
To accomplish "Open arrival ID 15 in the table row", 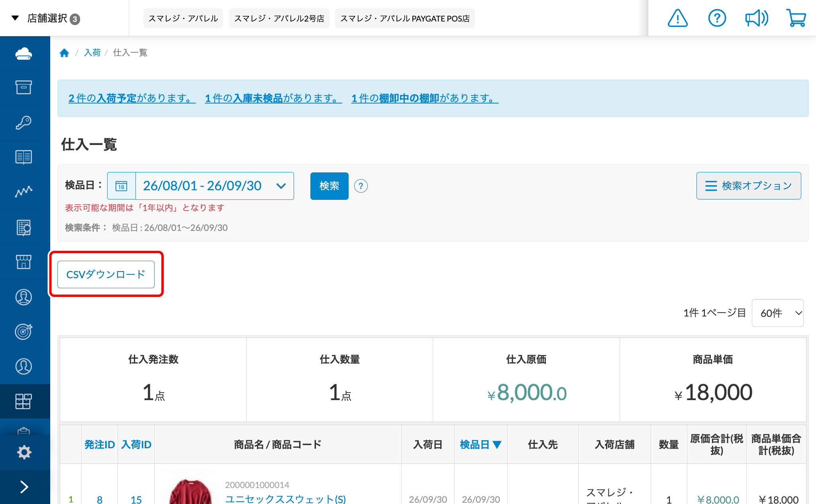I will (136, 500).
